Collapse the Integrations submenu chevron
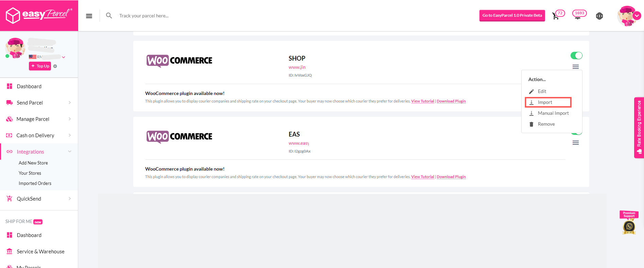The height and width of the screenshot is (268, 644). pos(70,152)
